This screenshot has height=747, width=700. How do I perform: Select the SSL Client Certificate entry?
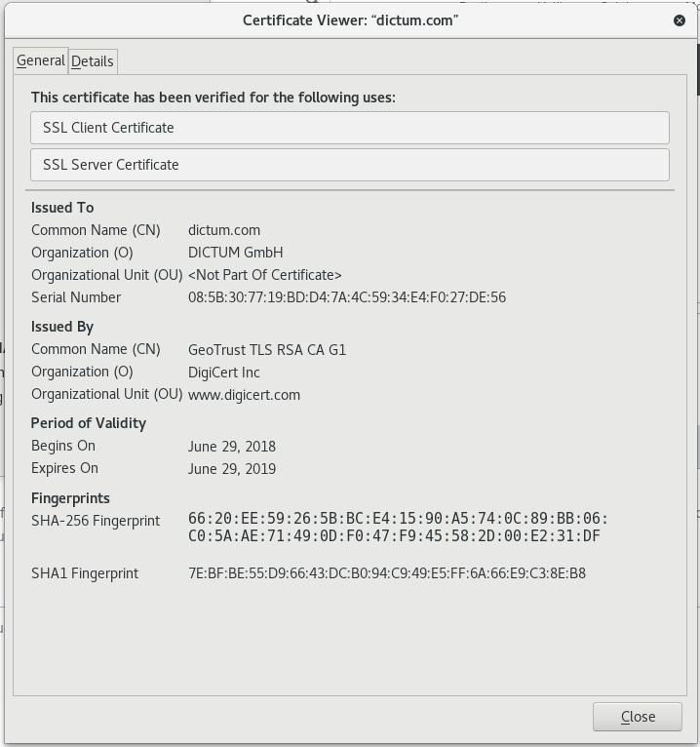click(x=350, y=128)
